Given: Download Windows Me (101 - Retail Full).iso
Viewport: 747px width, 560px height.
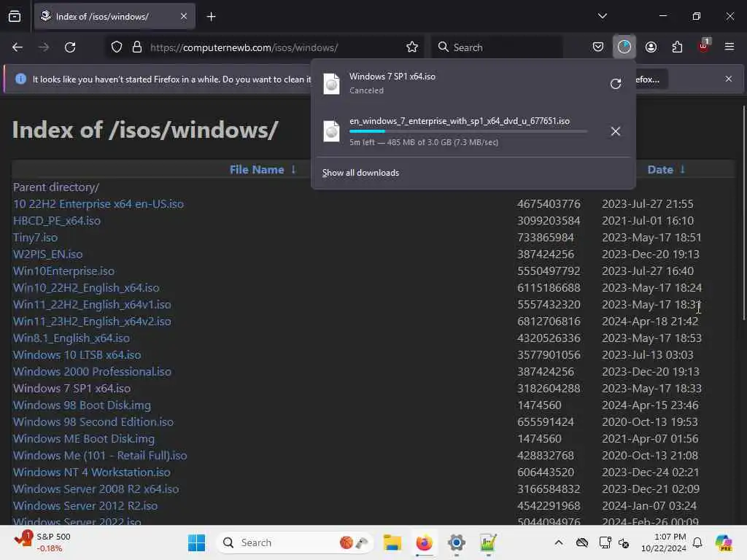Looking at the screenshot, I should click(100, 455).
